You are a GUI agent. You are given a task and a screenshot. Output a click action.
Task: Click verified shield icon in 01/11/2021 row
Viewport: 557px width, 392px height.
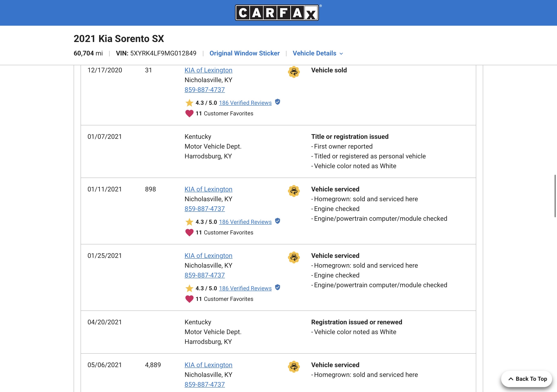coord(278,221)
